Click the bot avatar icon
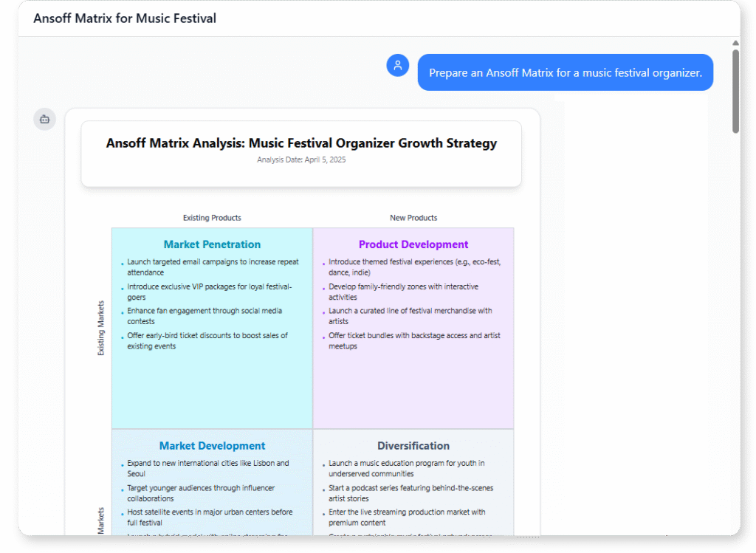This screenshot has height=553, width=756. click(x=44, y=119)
